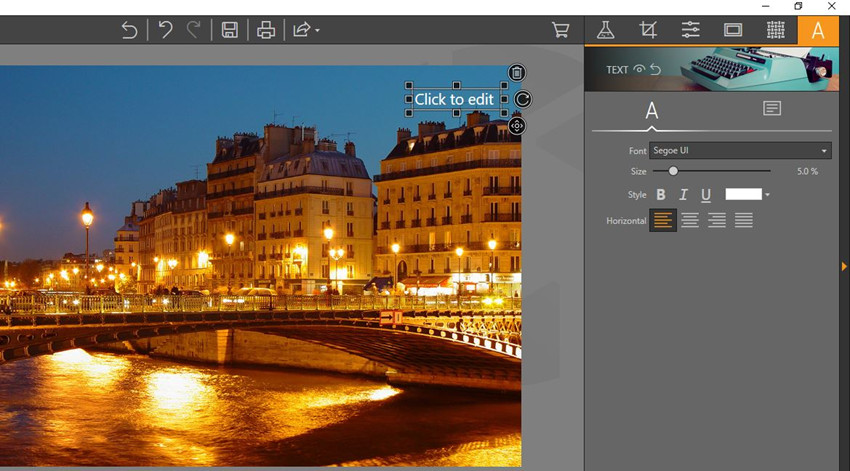Click the Undo arrow in the toolbar
850x471 pixels.
[x=166, y=30]
